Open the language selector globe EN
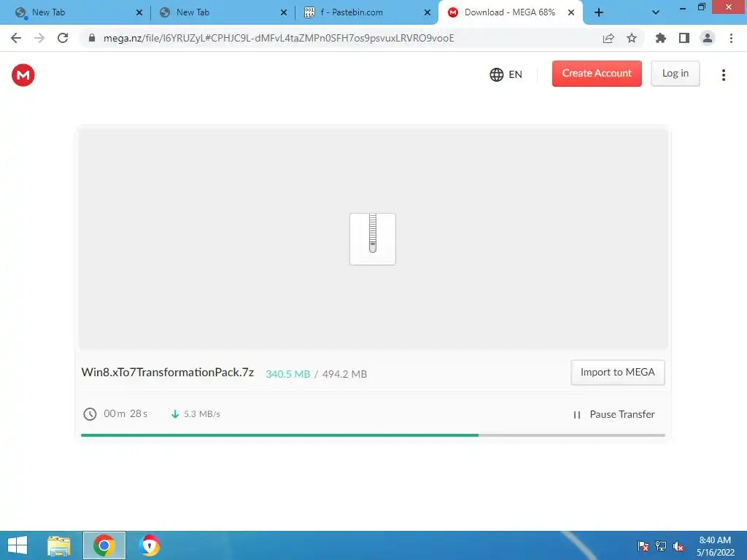This screenshot has height=560, width=747. tap(506, 74)
